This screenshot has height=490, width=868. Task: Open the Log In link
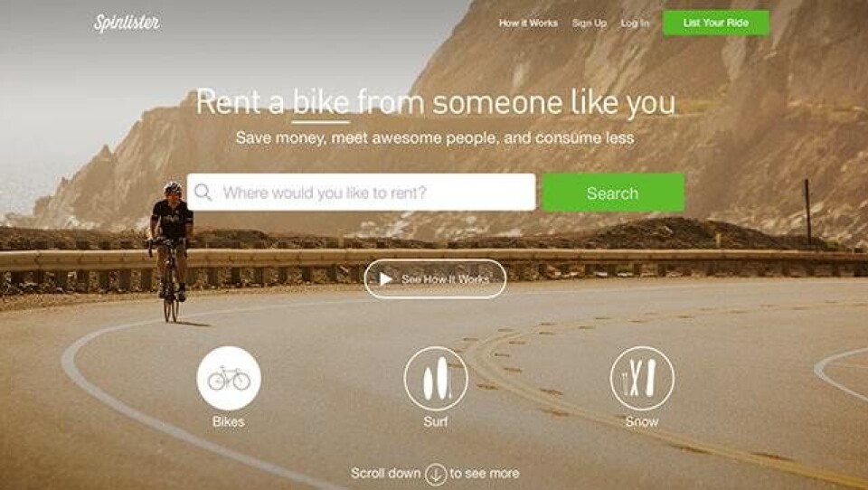point(635,23)
